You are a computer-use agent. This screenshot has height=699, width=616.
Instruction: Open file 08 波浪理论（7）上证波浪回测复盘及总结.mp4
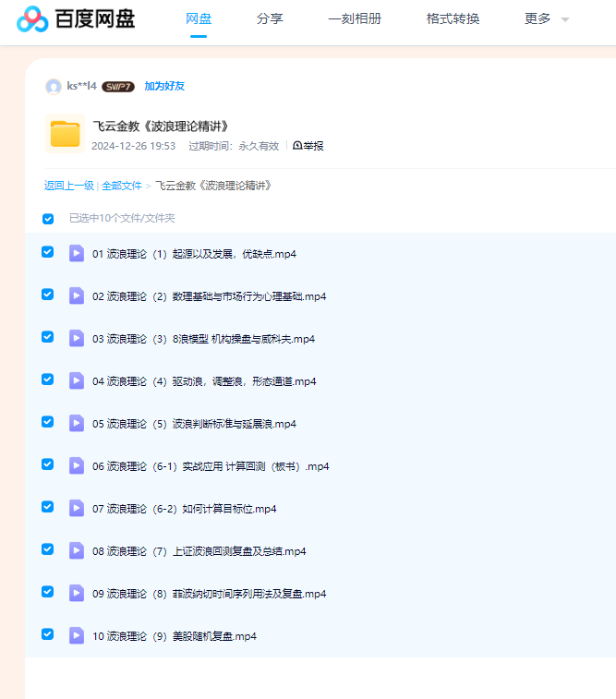(x=199, y=551)
